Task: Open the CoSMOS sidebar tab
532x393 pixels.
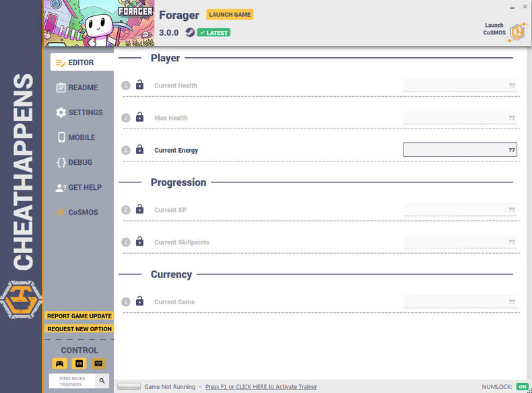Action: click(77, 212)
